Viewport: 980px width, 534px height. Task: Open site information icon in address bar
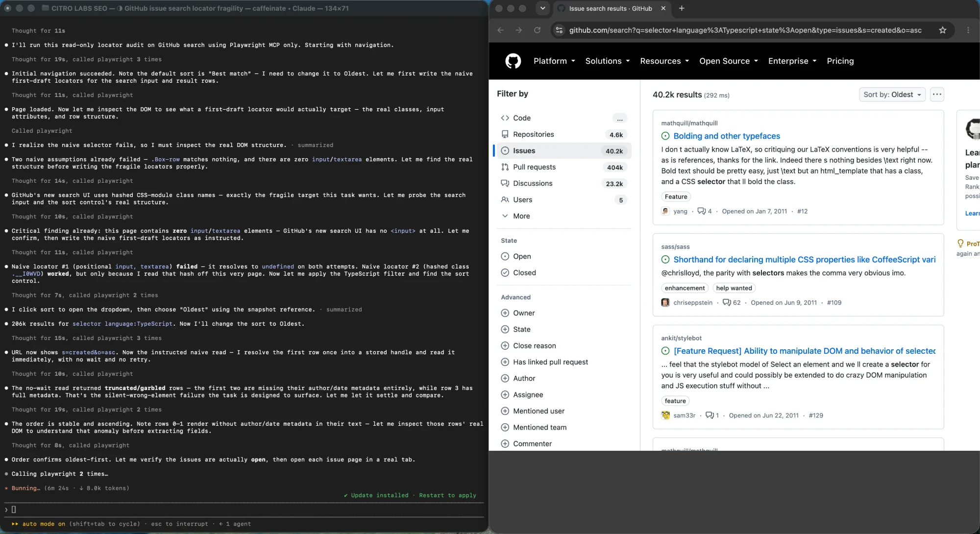click(x=559, y=30)
